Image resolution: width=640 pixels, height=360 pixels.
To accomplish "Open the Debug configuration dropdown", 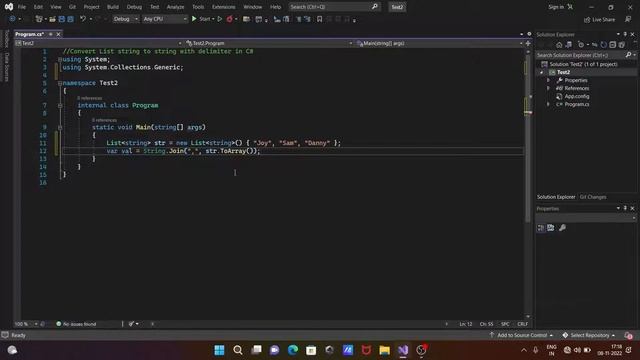I will 125,19.
